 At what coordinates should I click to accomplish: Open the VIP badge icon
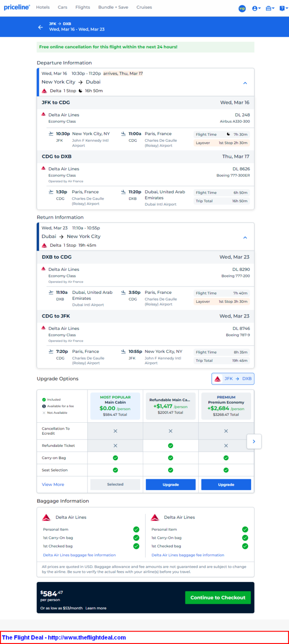[242, 8]
